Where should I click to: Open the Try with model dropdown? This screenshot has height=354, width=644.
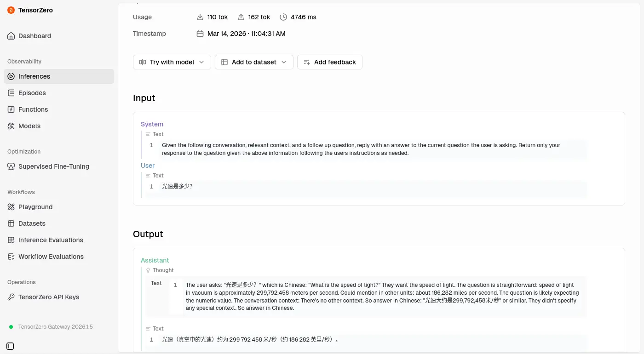click(172, 62)
